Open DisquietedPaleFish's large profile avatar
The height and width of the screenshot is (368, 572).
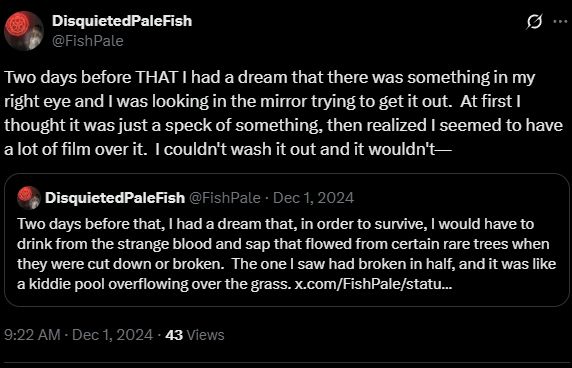[24, 31]
